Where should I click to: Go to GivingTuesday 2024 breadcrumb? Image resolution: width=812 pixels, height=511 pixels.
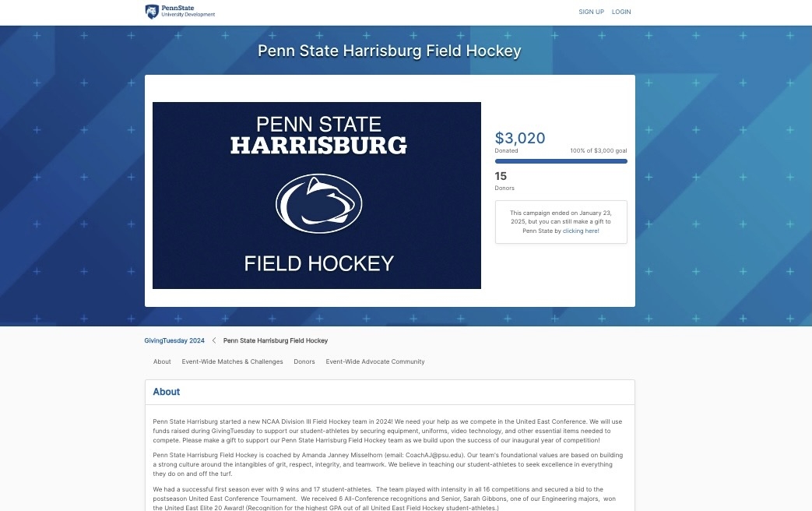(x=174, y=340)
